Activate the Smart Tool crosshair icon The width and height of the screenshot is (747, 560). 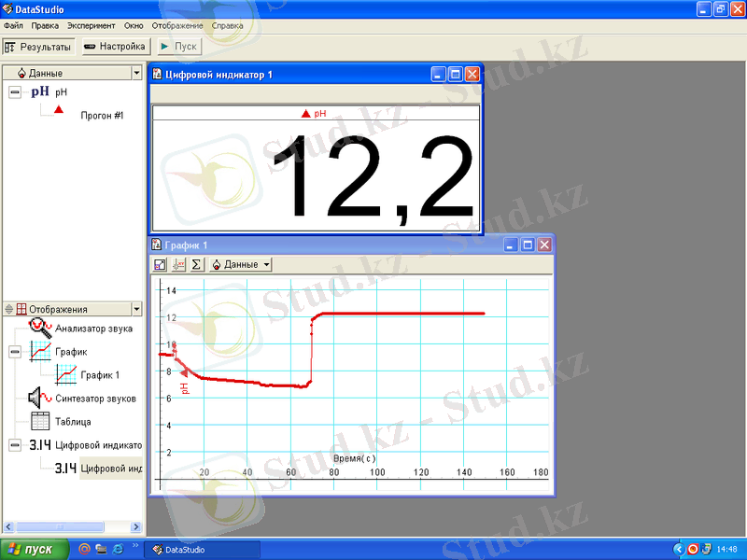(x=178, y=265)
